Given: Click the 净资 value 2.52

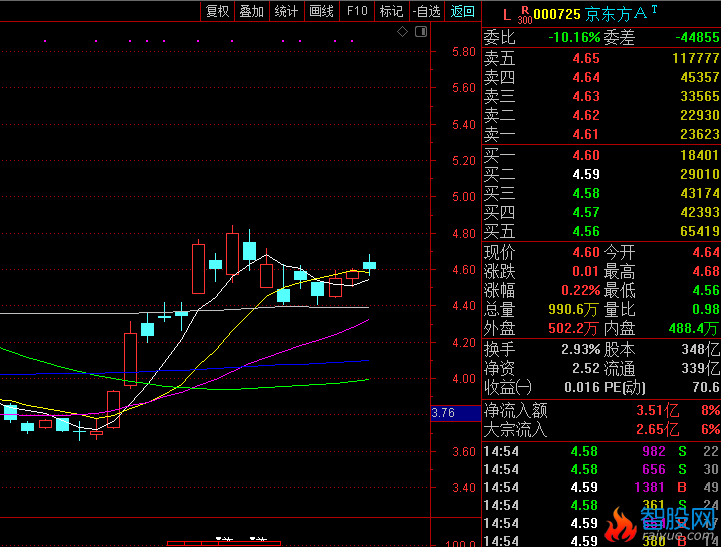Looking at the screenshot, I should coord(586,369).
